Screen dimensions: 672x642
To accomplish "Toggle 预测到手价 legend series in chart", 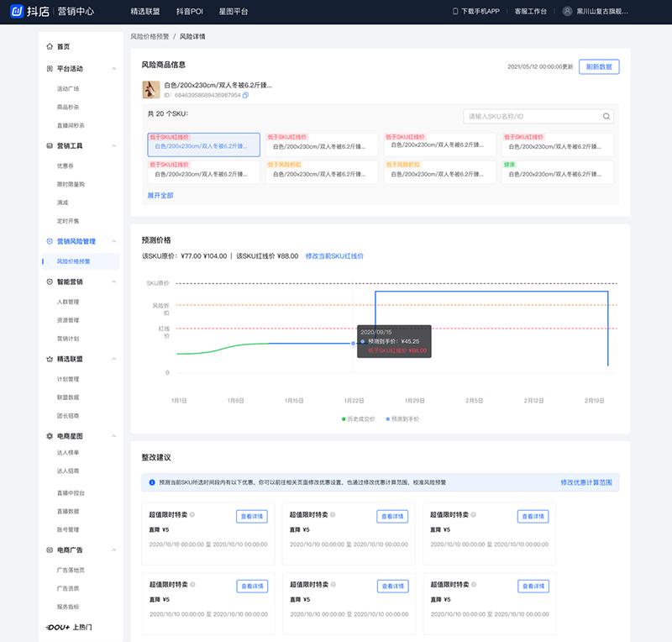I will click(402, 418).
